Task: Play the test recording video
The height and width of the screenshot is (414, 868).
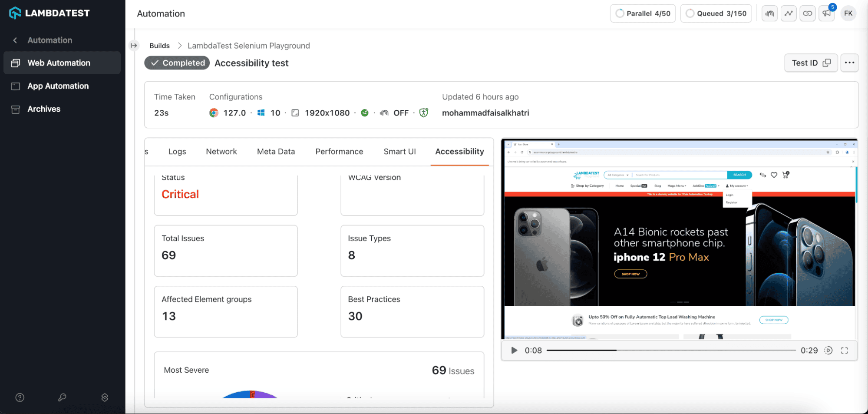Action: [x=514, y=350]
